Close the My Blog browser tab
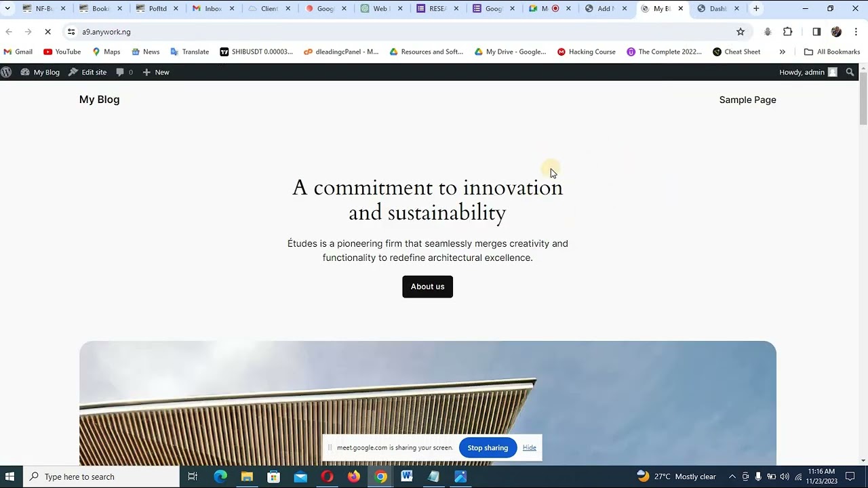 680,9
